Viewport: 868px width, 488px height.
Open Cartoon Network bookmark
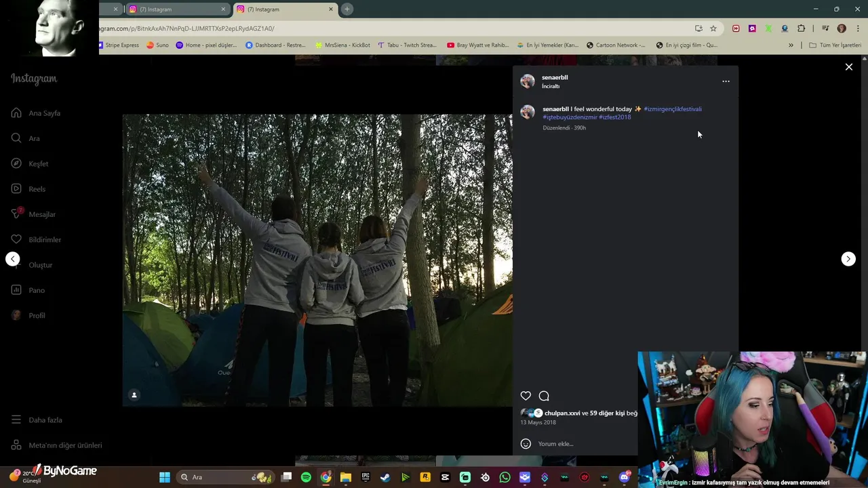(616, 45)
